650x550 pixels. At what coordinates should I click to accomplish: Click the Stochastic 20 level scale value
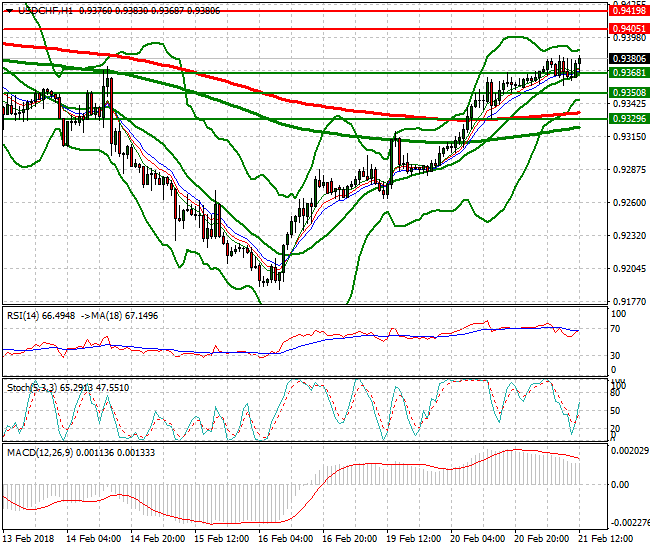[x=616, y=429]
